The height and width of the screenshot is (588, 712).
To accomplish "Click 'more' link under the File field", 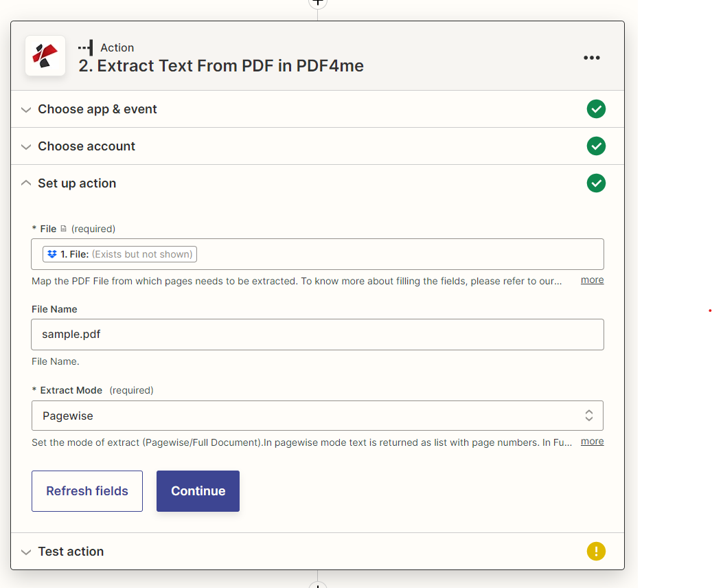I will [592, 280].
